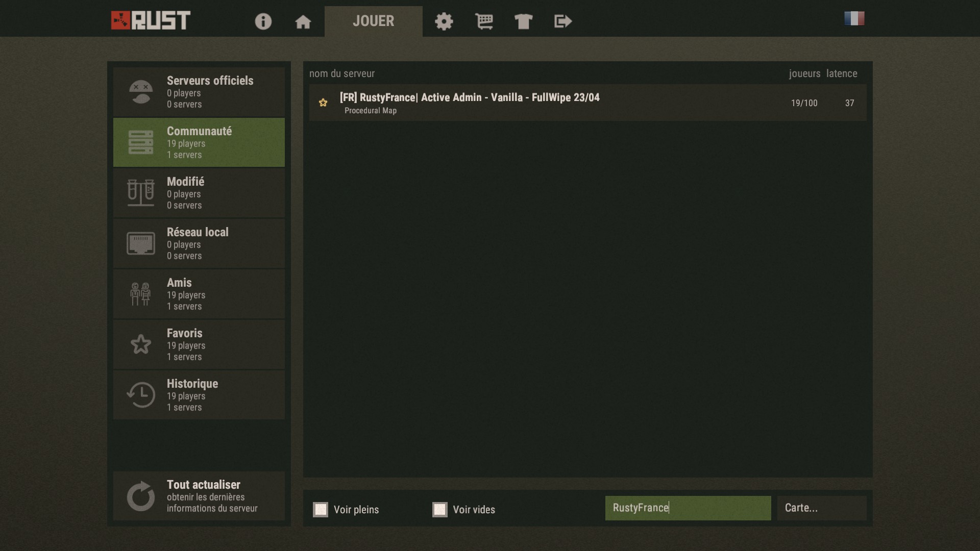Click the Rust logo

[x=151, y=20]
